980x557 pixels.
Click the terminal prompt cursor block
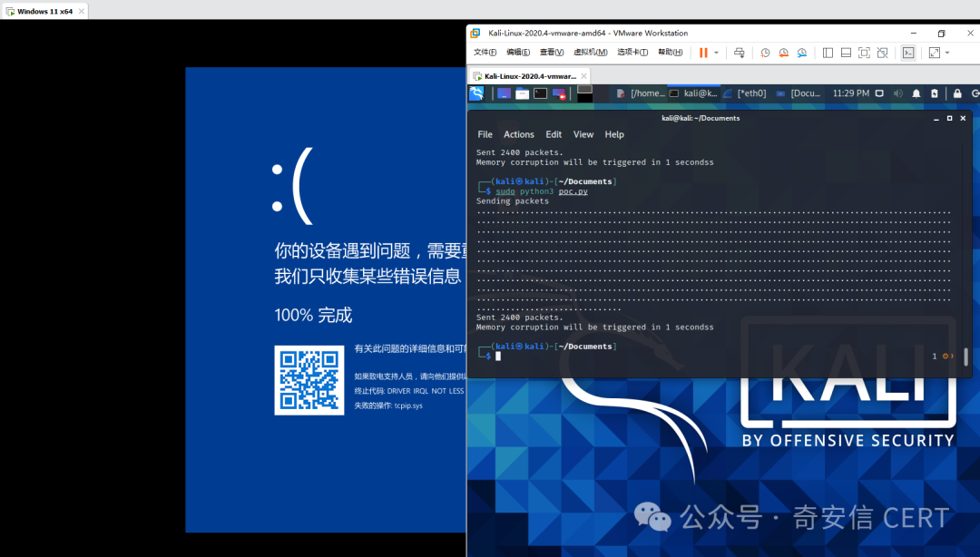point(498,357)
